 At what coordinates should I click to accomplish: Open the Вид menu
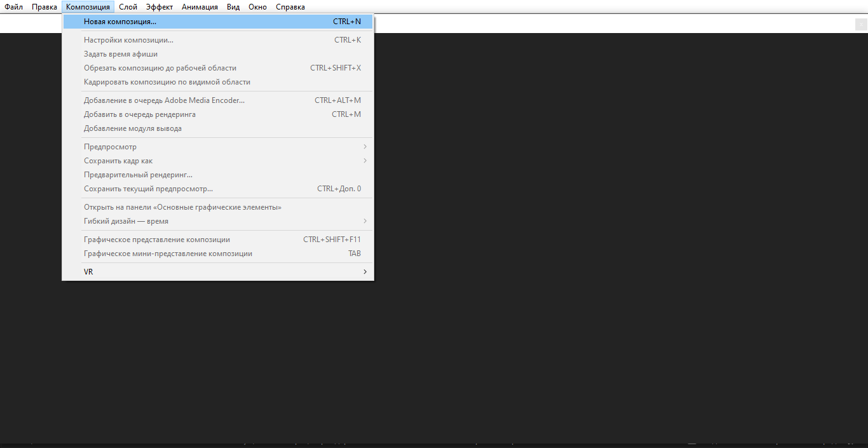(233, 7)
